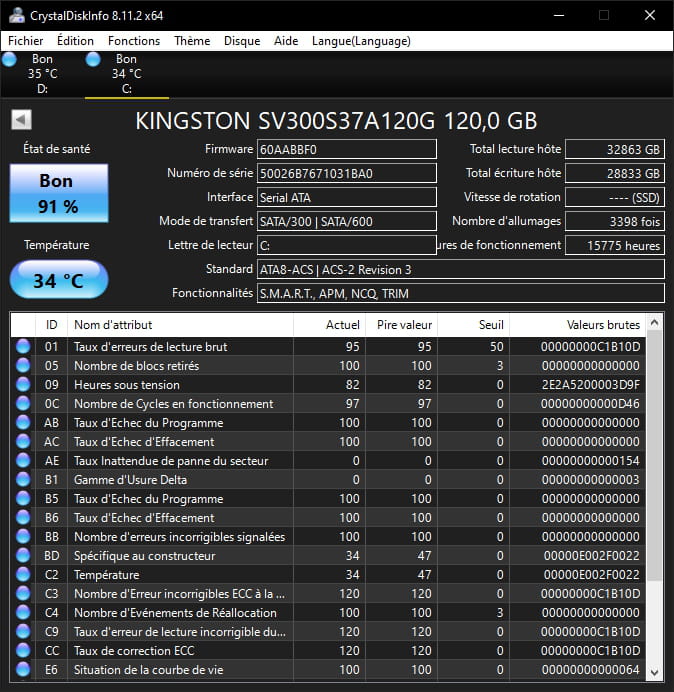Click the drive letter field C:

coord(347,245)
